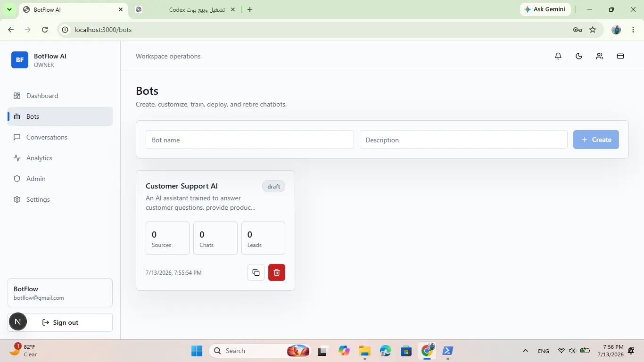The height and width of the screenshot is (362, 644).
Task: Switch to the Codex browser tab
Action: pos(185,9)
